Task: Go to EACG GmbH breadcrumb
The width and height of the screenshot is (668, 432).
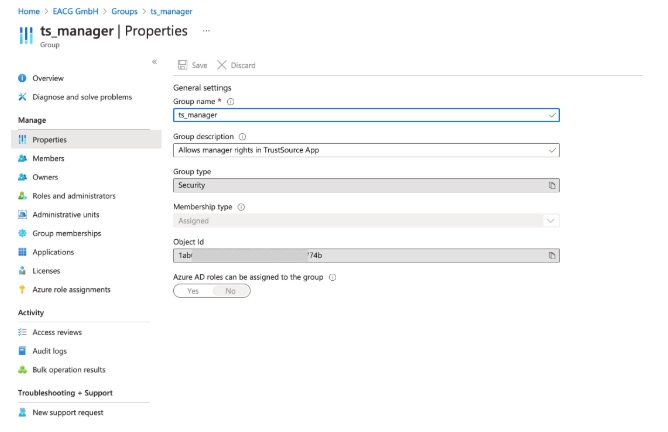Action: [x=75, y=12]
